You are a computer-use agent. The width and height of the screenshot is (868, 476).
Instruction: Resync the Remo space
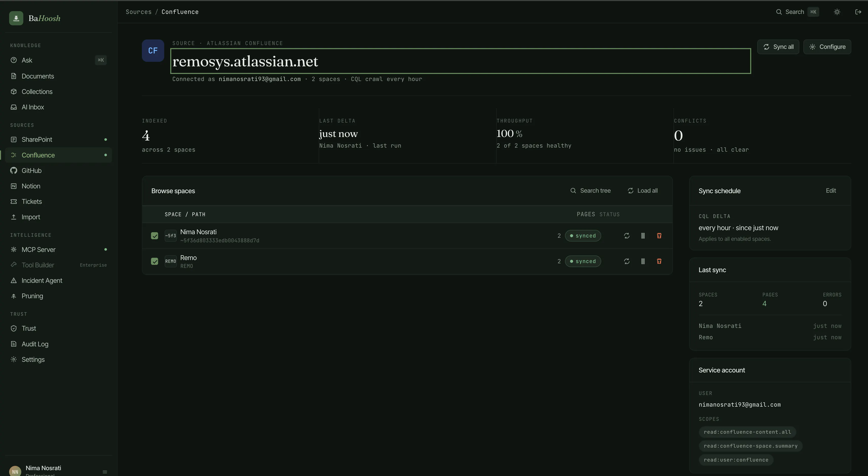coord(627,261)
